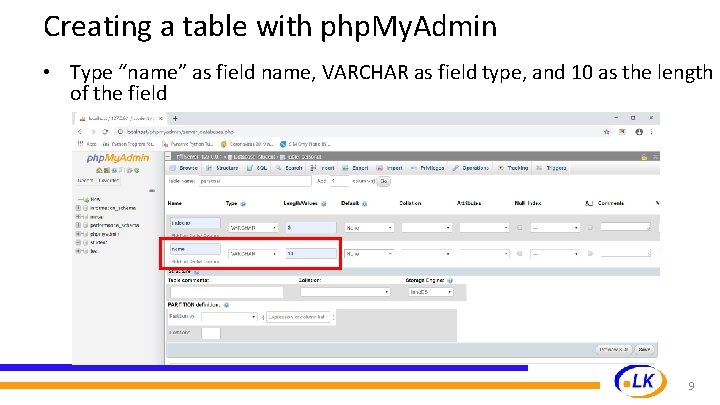720x405 pixels.
Task: Open the Type dropdown in the first column row
Action: [253, 228]
